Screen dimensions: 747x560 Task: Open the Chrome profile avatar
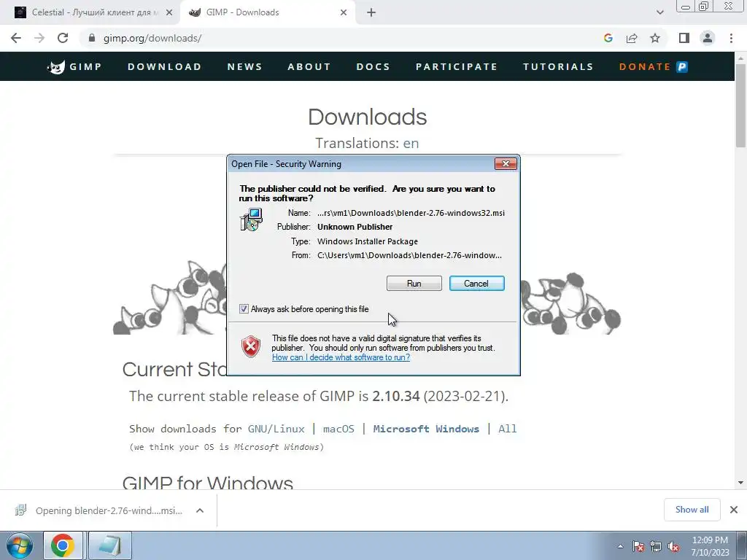(x=708, y=38)
